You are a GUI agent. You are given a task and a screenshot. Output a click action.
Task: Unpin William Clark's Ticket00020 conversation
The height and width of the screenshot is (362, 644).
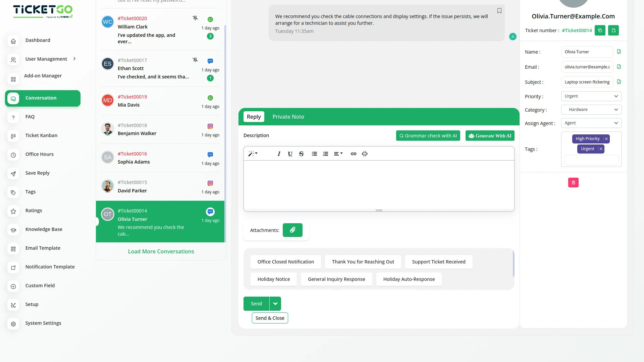coord(195,18)
